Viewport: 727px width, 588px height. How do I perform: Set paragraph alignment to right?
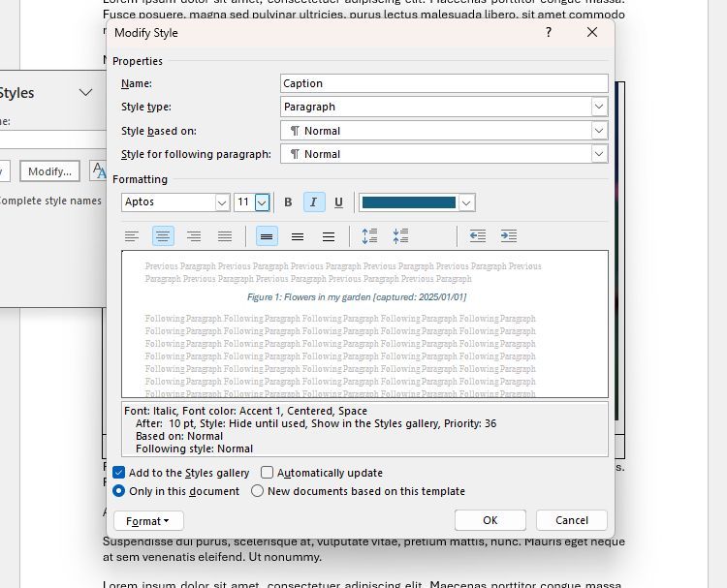(x=194, y=236)
